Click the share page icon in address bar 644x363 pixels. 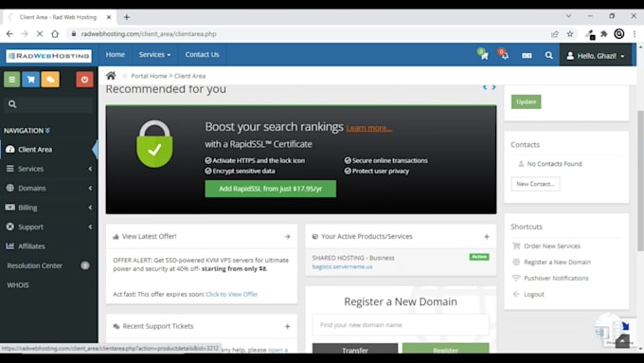tap(555, 34)
